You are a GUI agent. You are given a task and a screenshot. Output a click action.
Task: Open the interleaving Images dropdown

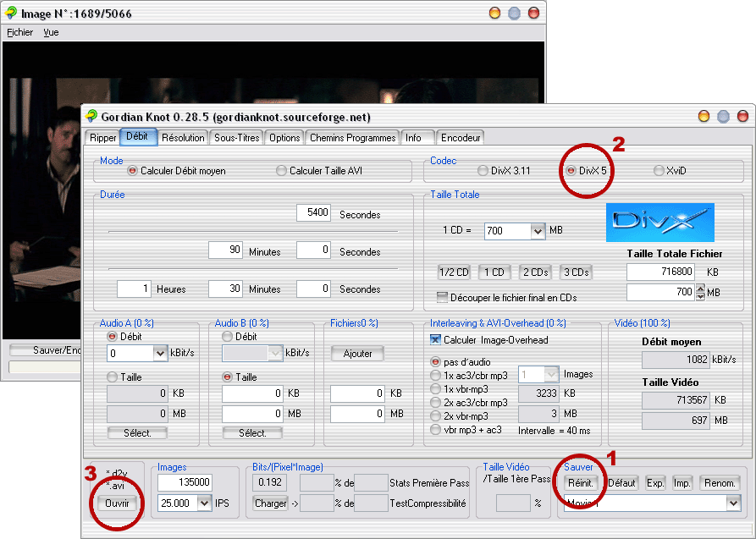pos(552,375)
